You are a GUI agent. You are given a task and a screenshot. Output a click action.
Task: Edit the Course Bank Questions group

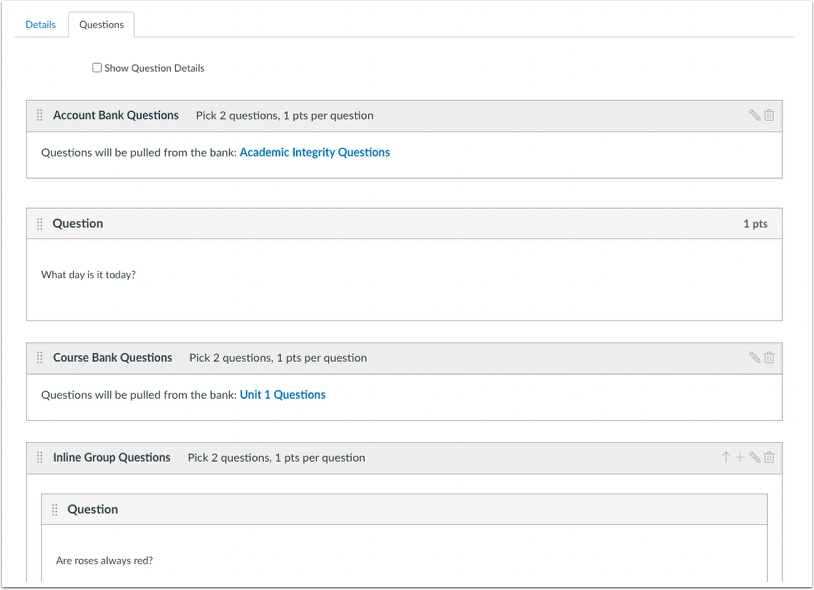click(x=756, y=357)
